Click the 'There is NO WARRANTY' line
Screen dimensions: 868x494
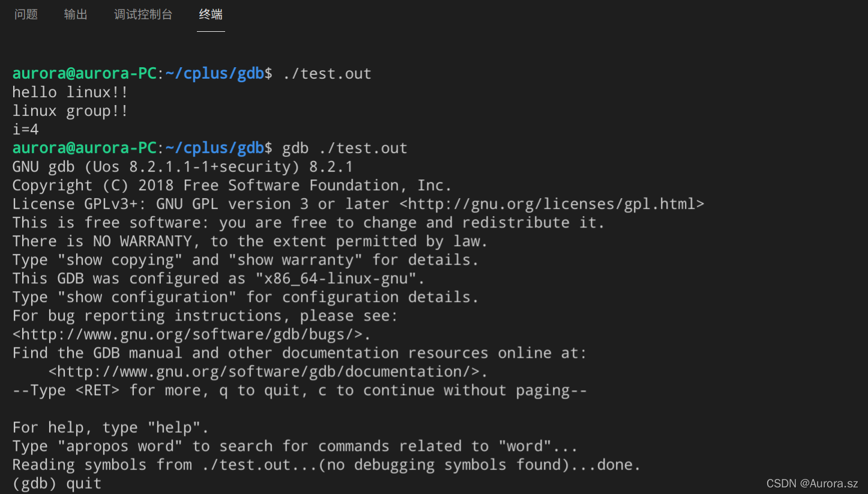250,241
